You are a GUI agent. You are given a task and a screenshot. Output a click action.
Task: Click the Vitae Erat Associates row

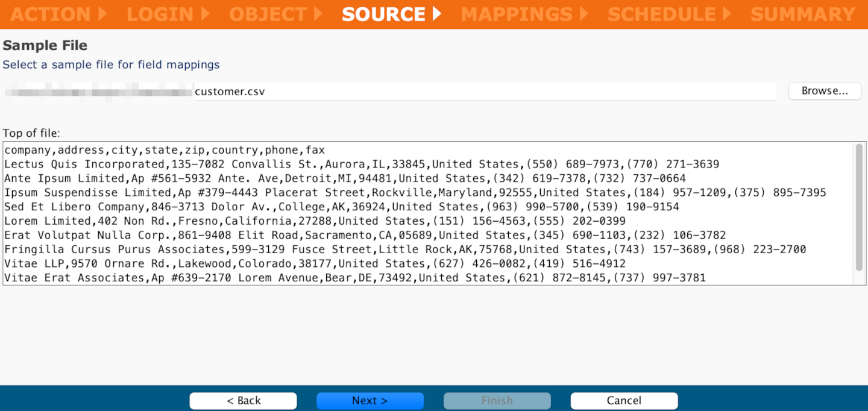click(354, 278)
